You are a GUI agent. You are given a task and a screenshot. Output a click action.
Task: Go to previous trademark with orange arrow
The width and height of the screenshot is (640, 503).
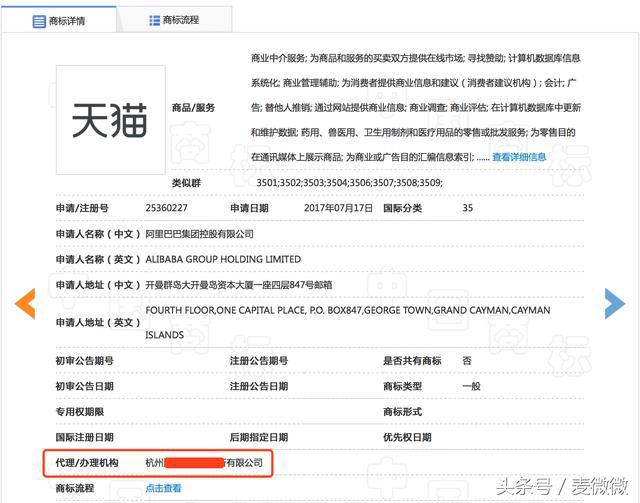click(x=25, y=303)
